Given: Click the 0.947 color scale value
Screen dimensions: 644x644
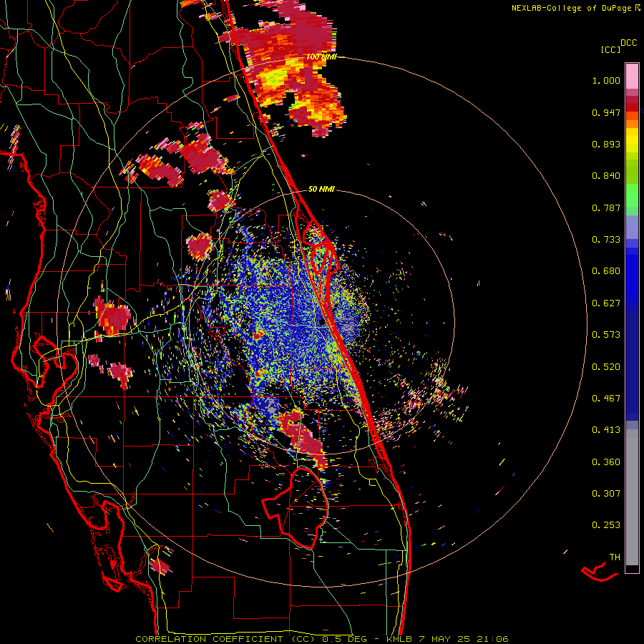Looking at the screenshot, I should (606, 112).
